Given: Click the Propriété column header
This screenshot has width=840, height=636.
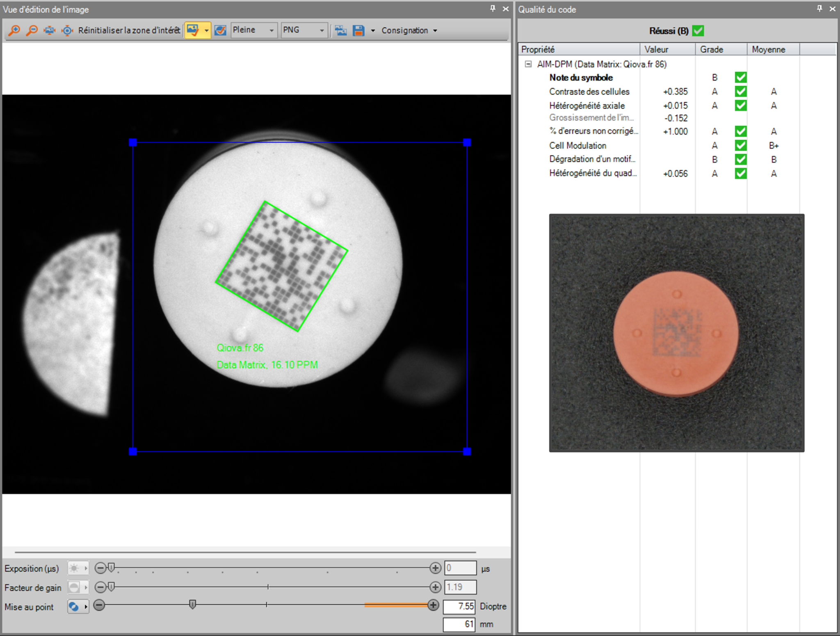Looking at the screenshot, I should (579, 49).
